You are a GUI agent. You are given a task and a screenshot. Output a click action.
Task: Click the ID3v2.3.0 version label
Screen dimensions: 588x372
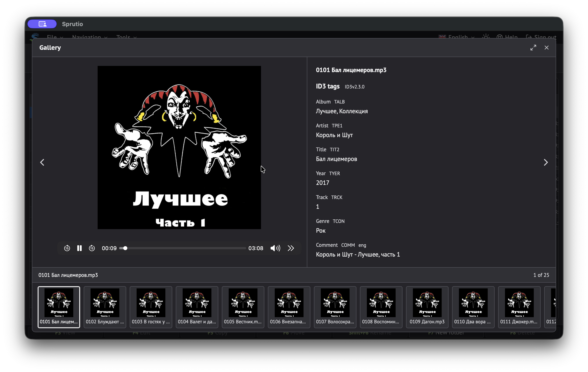tap(354, 87)
